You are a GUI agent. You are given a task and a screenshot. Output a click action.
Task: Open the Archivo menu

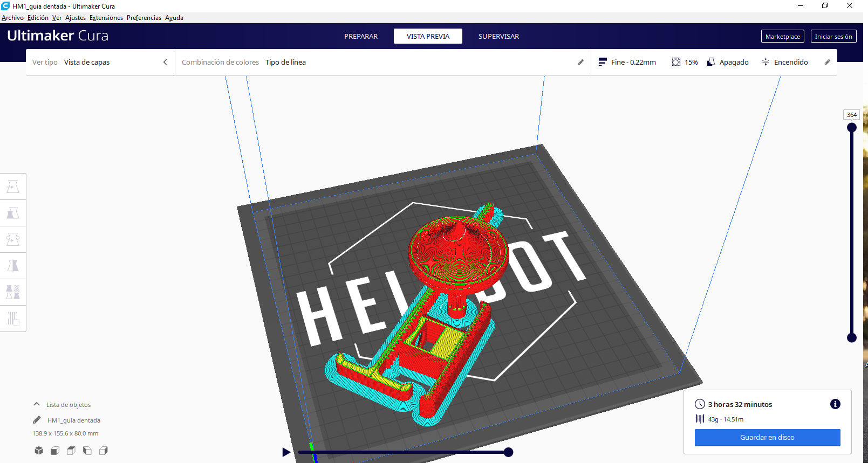point(12,18)
